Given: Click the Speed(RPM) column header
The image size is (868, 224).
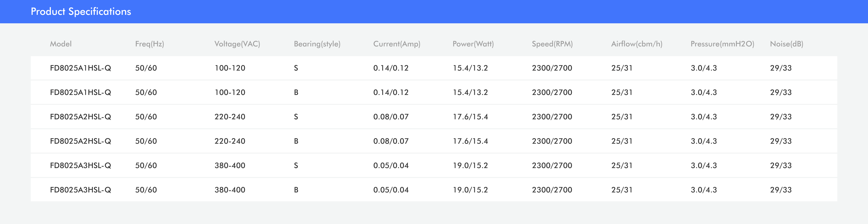Looking at the screenshot, I should tap(552, 44).
